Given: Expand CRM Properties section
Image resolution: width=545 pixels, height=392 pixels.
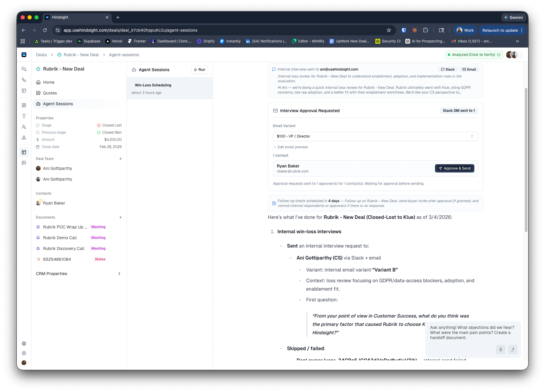Looking at the screenshot, I should pos(78,274).
